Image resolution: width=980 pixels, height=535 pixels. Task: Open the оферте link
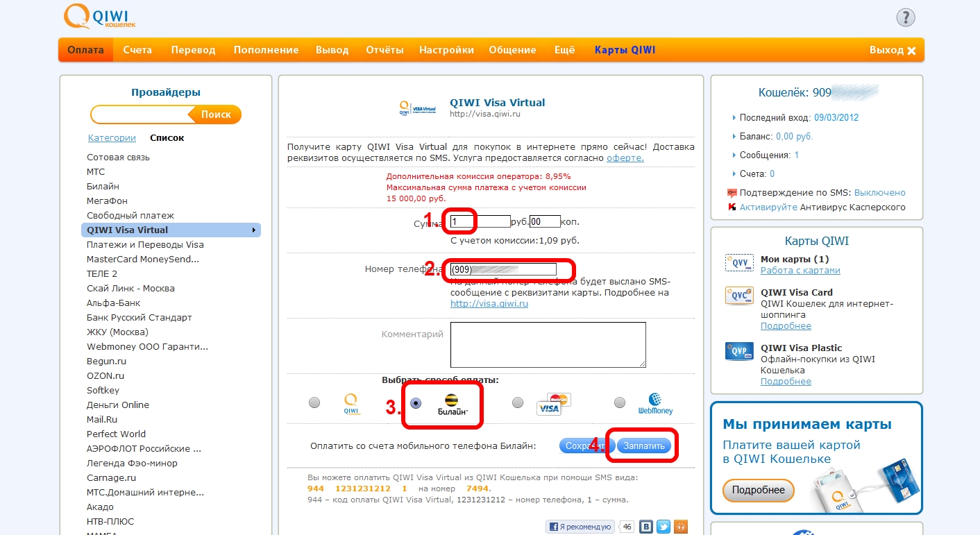click(x=625, y=158)
